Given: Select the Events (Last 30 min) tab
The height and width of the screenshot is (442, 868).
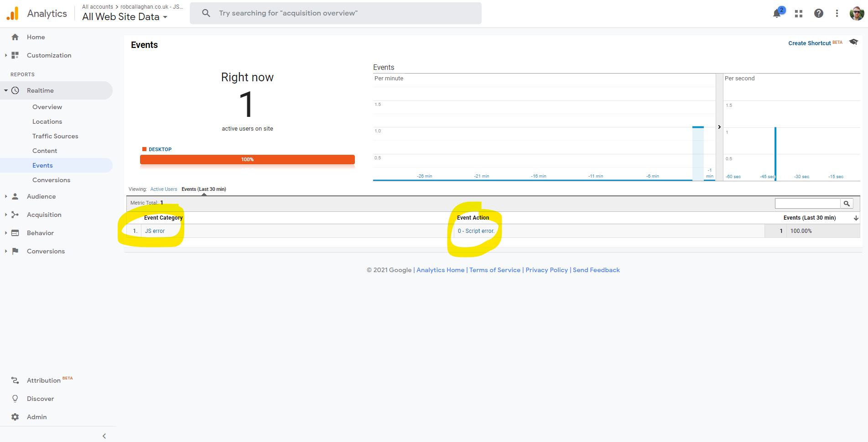Looking at the screenshot, I should (x=203, y=189).
